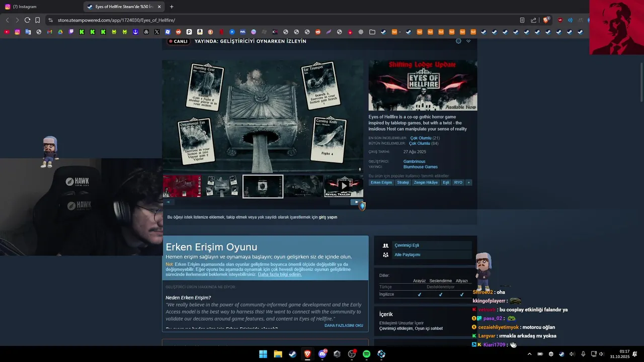Open the Google Drive bookmark icon
The height and width of the screenshot is (362, 644).
(60, 32)
